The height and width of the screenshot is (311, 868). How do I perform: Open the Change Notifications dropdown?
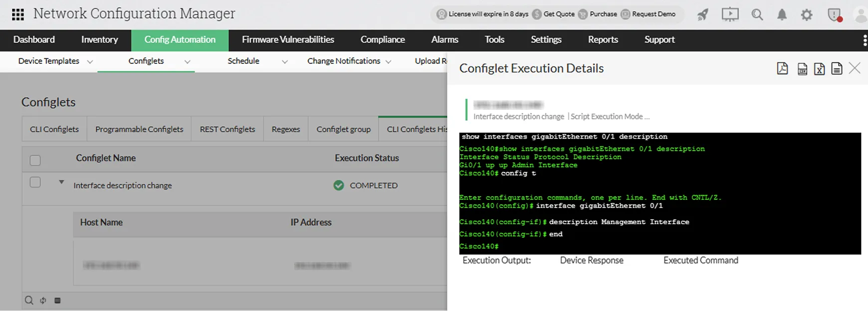[x=388, y=62]
